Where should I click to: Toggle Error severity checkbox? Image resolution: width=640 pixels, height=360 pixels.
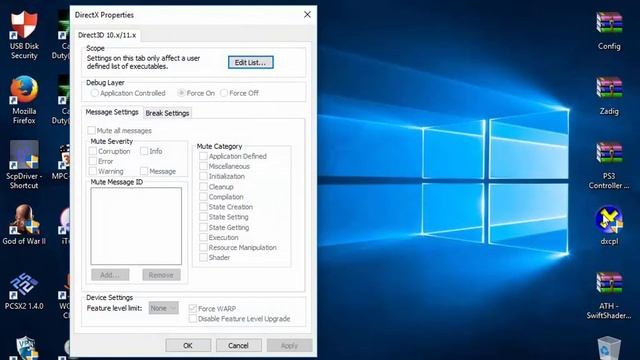click(93, 161)
